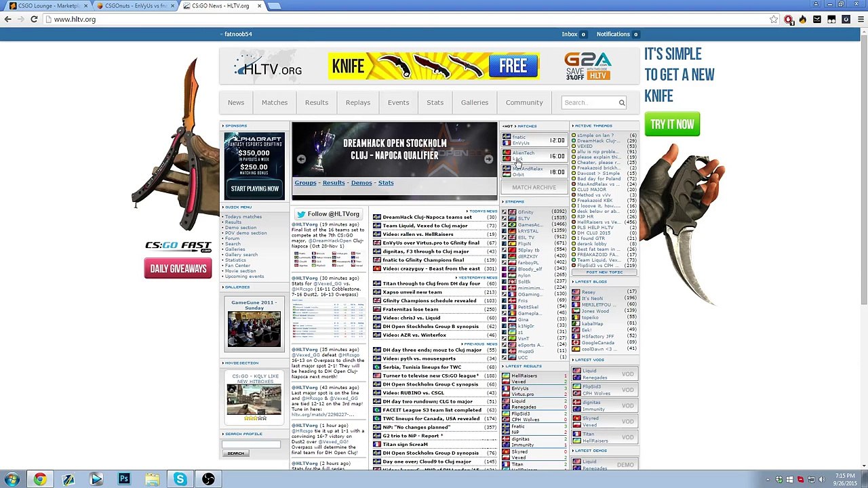Open the Inbox link
The height and width of the screenshot is (488, 868).
pos(570,34)
